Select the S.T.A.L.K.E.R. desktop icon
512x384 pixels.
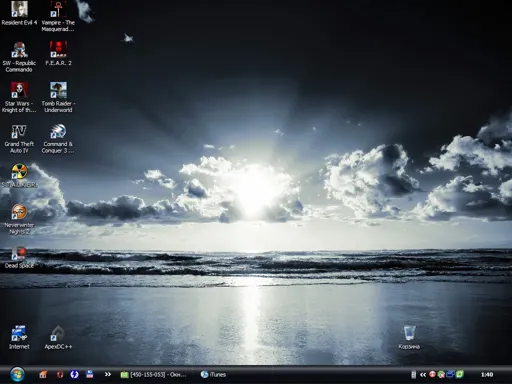pos(19,176)
